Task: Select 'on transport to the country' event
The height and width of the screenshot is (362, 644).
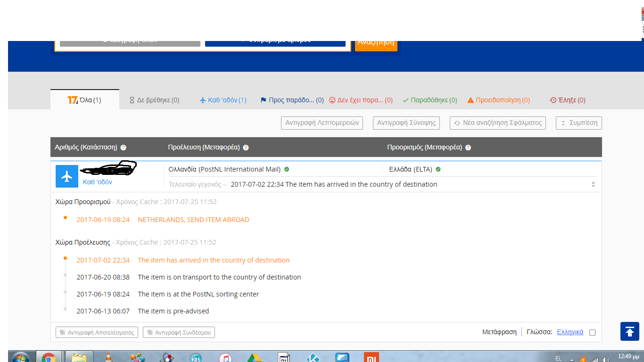Action: tap(219, 277)
